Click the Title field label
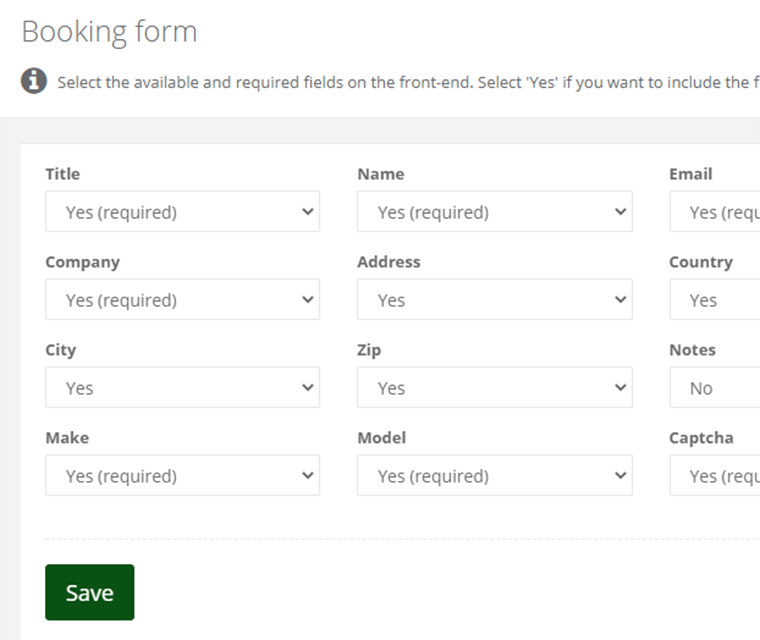The height and width of the screenshot is (640, 760). [63, 174]
